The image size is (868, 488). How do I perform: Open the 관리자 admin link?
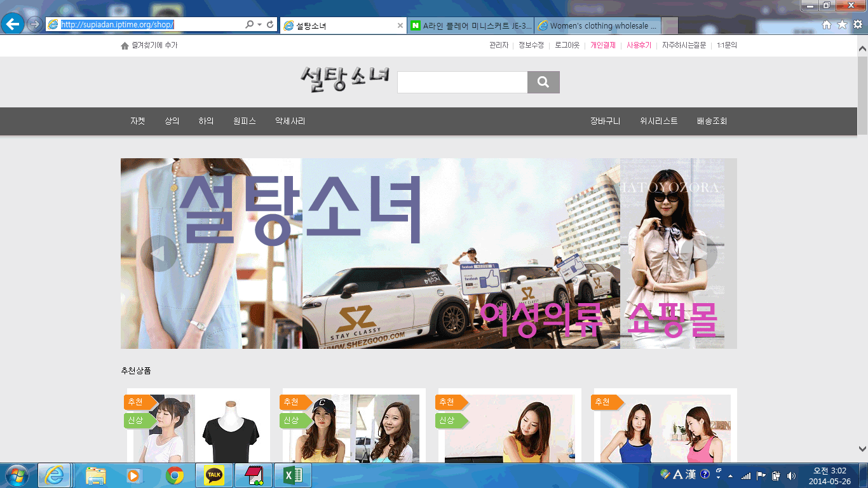(499, 45)
